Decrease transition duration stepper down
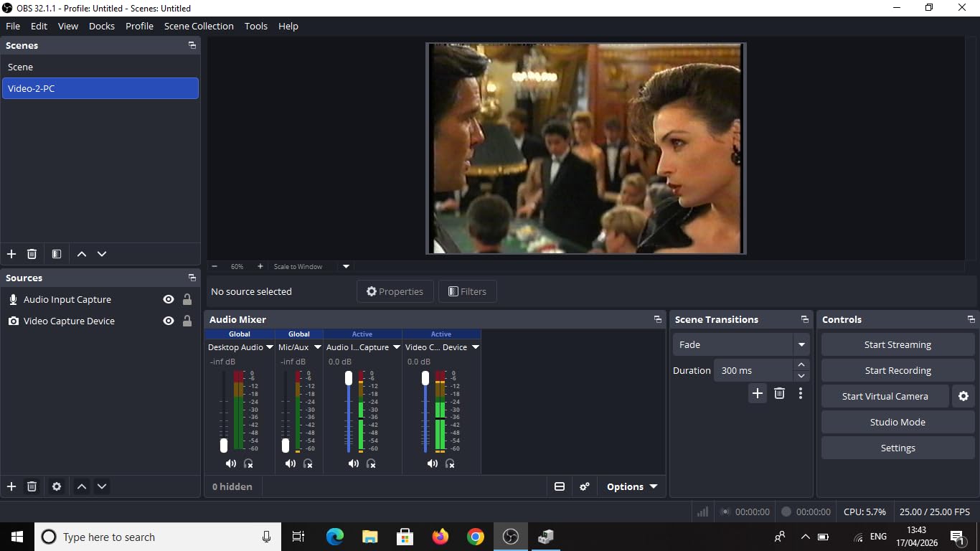This screenshot has width=980, height=551. tap(801, 376)
